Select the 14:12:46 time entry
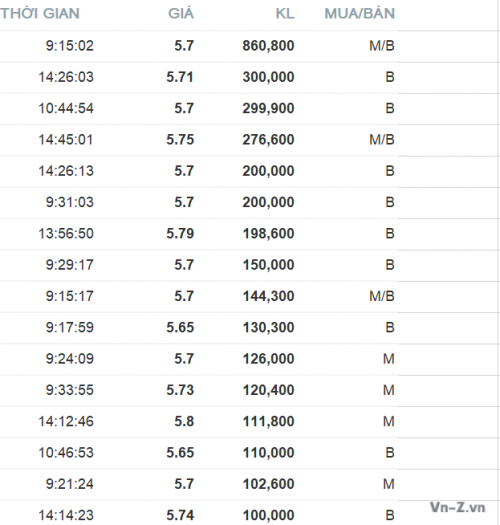The image size is (500, 525). 66,422
